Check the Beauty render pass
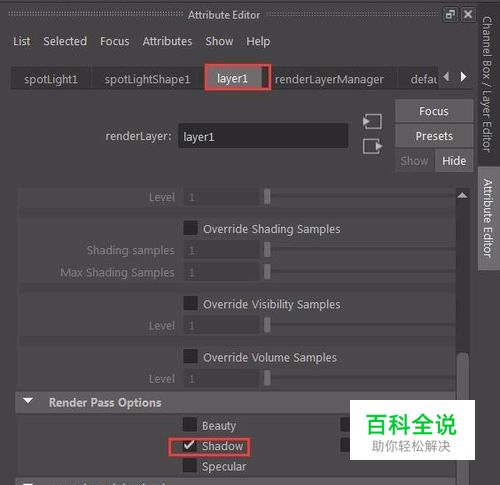The width and height of the screenshot is (500, 485). point(190,425)
